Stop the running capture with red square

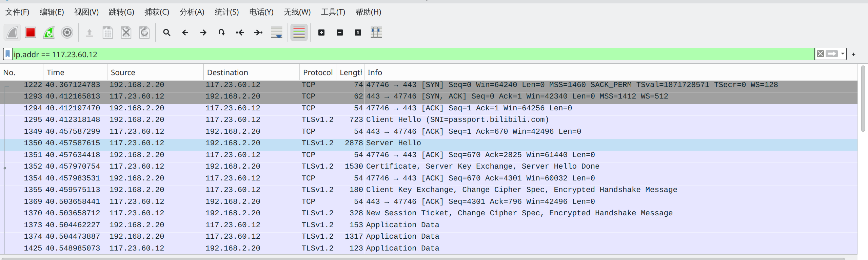pyautogui.click(x=31, y=32)
